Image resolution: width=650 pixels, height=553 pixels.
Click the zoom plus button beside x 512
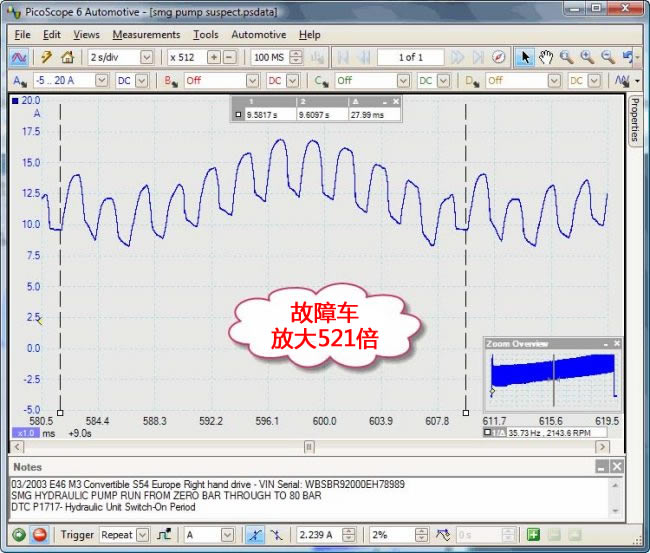pyautogui.click(x=214, y=57)
